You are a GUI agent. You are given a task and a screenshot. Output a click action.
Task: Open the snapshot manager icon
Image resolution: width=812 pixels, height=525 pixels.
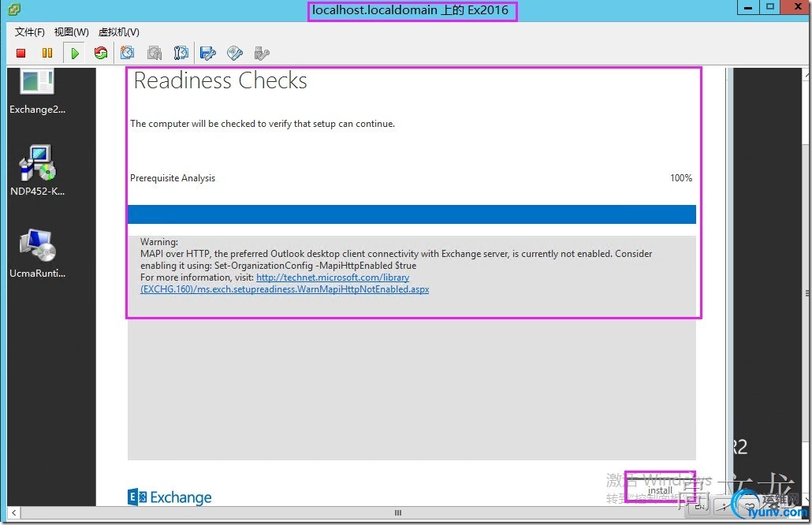coord(181,53)
